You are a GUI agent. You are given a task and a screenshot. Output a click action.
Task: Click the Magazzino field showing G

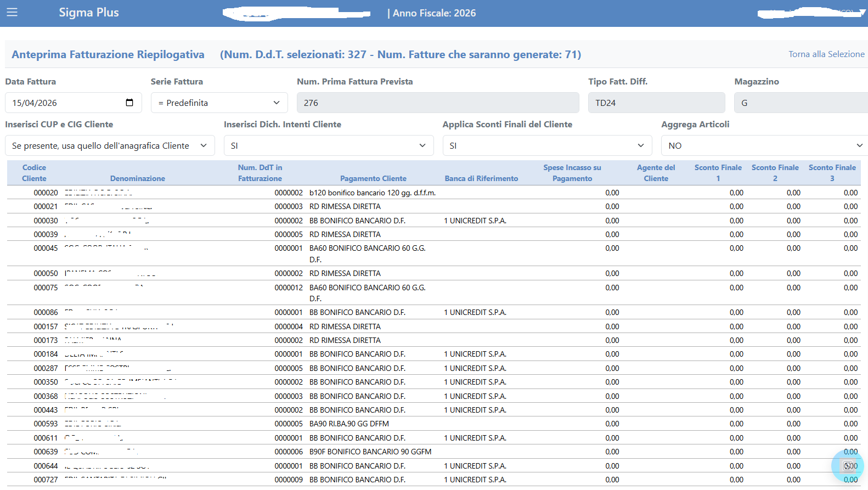(801, 103)
